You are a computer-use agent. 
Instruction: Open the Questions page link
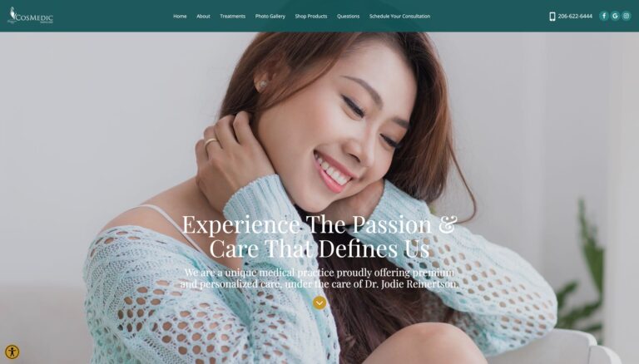(x=348, y=17)
